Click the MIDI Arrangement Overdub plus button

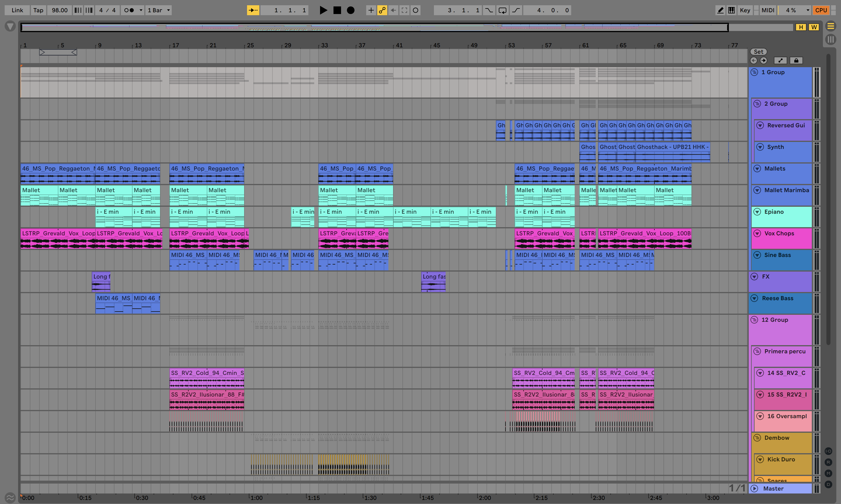click(x=371, y=10)
